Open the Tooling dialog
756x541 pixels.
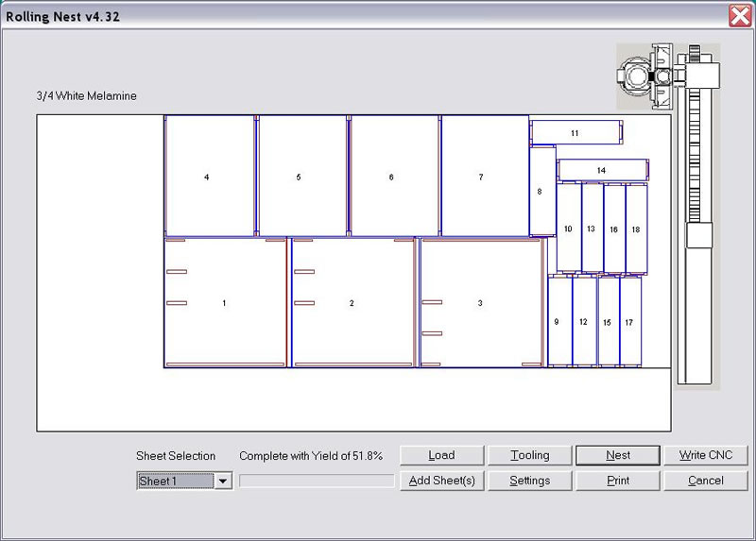[530, 455]
